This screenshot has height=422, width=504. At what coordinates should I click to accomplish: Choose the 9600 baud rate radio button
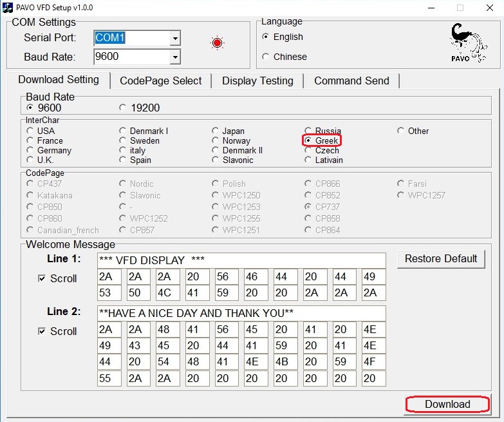pos(44,108)
